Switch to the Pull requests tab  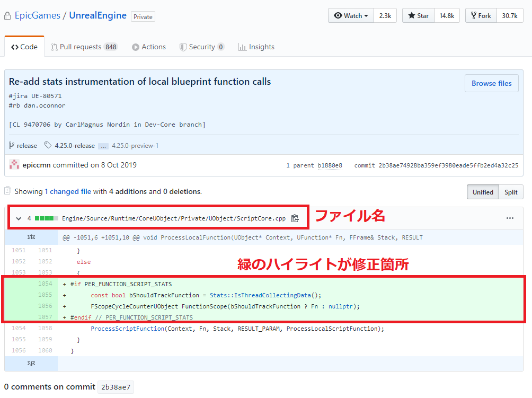(84, 47)
